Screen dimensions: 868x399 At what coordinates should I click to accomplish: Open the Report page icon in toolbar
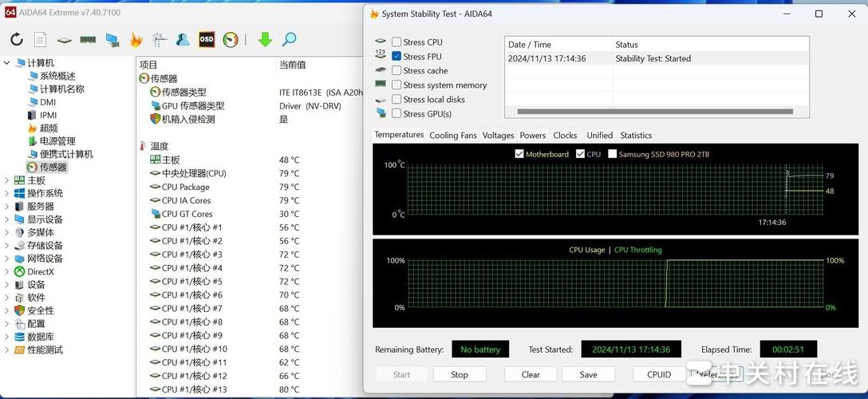(41, 39)
